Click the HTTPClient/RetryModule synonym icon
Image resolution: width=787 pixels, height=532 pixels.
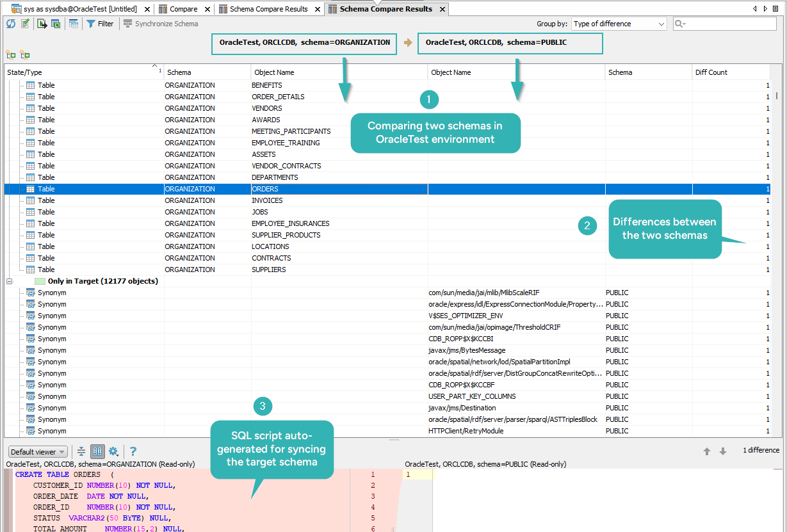[30, 431]
